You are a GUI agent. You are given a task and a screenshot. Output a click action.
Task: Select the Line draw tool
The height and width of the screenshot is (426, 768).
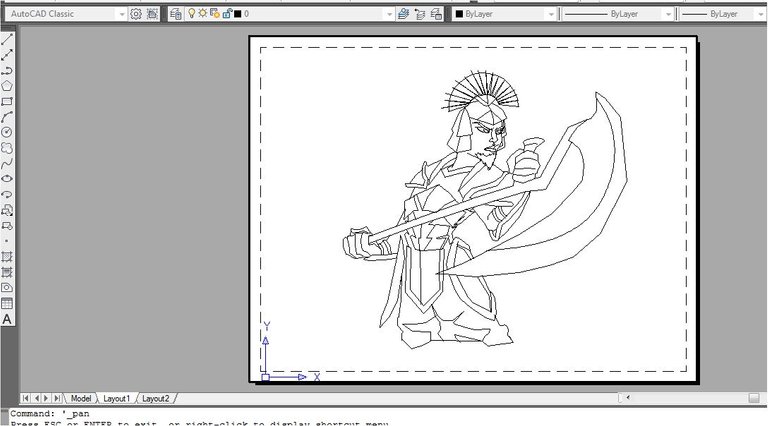7,40
